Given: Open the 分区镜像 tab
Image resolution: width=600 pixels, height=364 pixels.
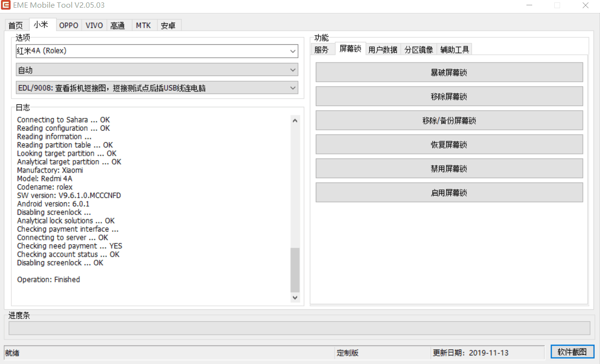Looking at the screenshot, I should [419, 49].
